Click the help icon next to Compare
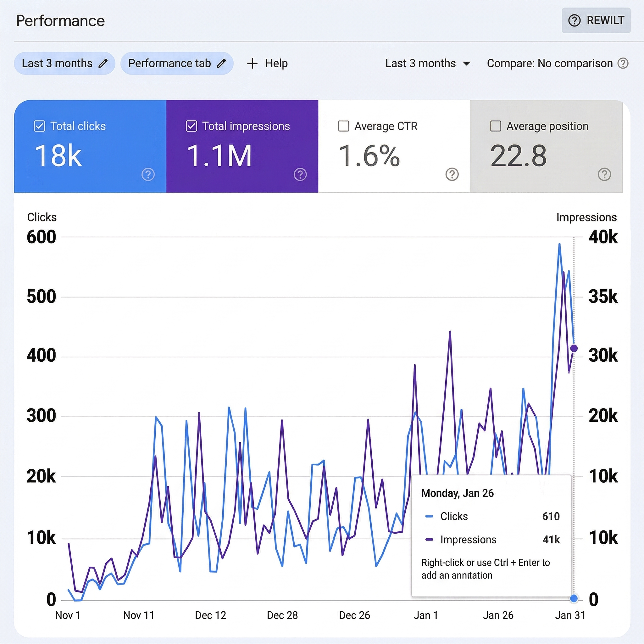Image resolution: width=644 pixels, height=644 pixels. (x=624, y=63)
